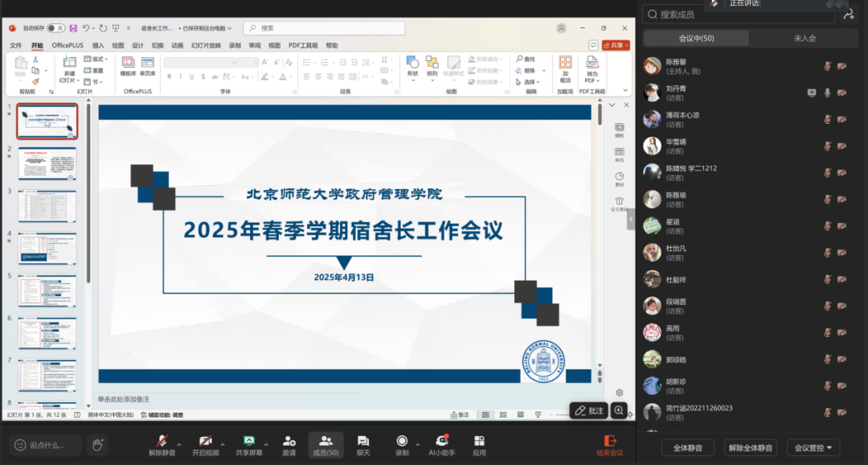Open the 聊天 chat panel
This screenshot has width=868, height=465.
[363, 441]
